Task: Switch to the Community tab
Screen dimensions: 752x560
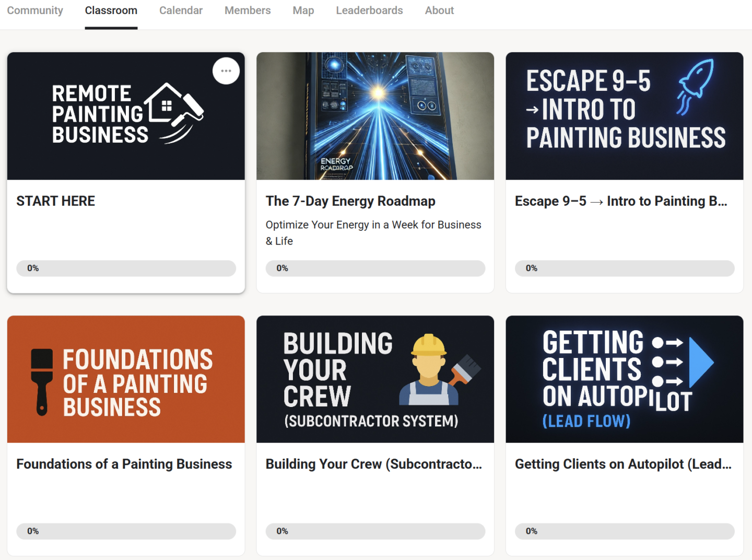Action: click(x=35, y=10)
